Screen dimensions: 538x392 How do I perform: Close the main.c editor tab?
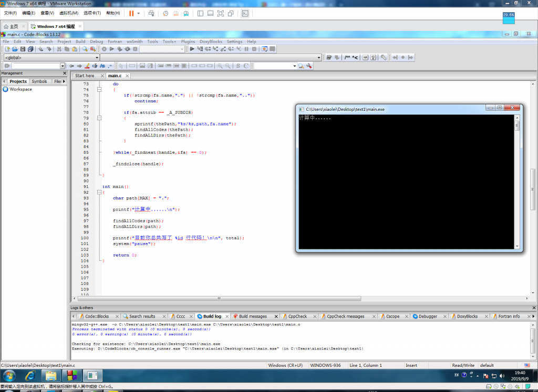point(127,76)
